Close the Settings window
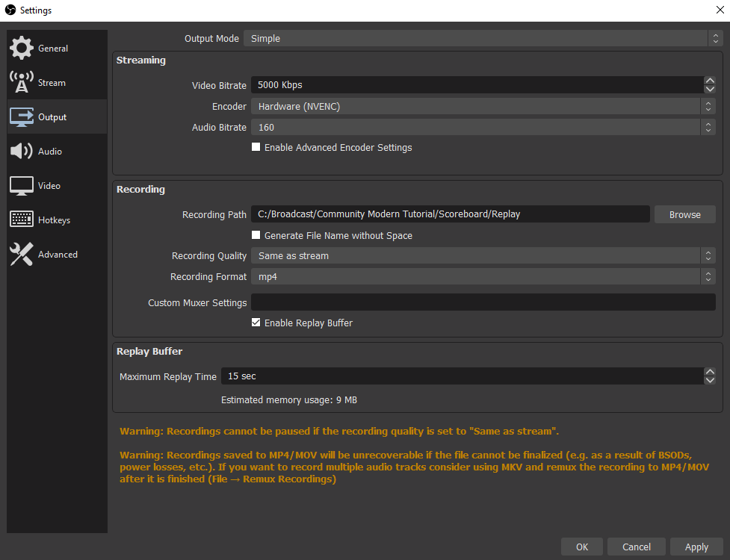Image resolution: width=730 pixels, height=560 pixels. 720,10
